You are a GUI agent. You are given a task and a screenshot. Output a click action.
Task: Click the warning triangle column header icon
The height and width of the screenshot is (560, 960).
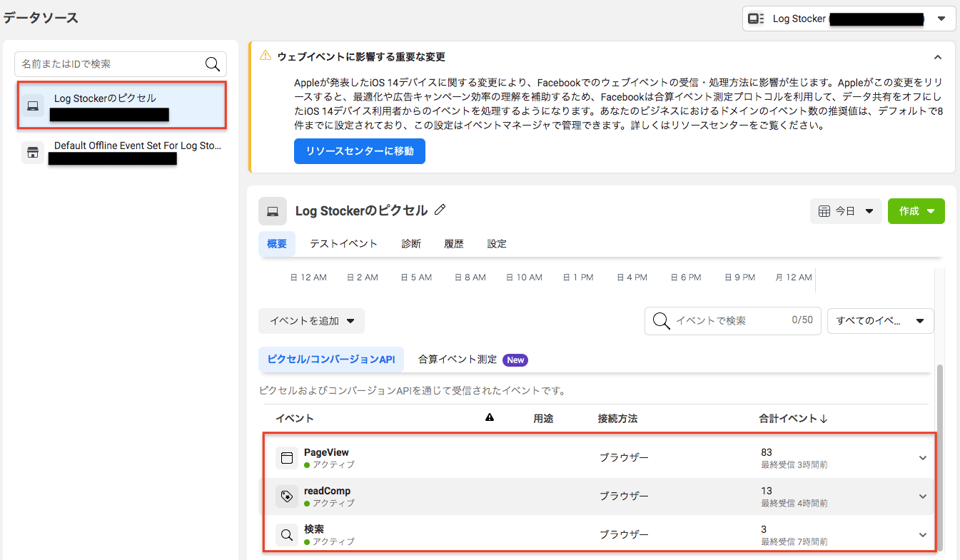(x=490, y=418)
